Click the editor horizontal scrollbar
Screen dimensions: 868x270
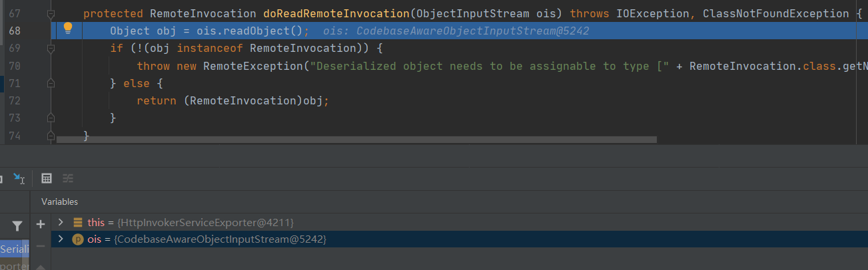pos(356,140)
